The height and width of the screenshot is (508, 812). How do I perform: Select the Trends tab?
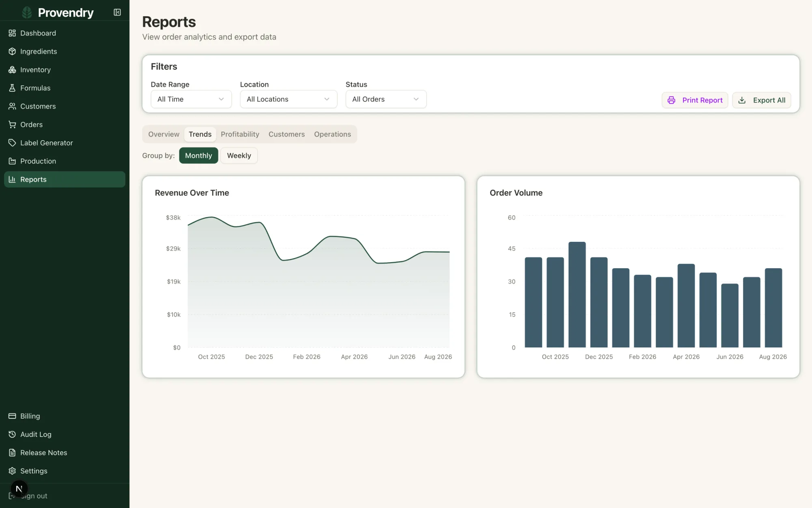pyautogui.click(x=200, y=134)
